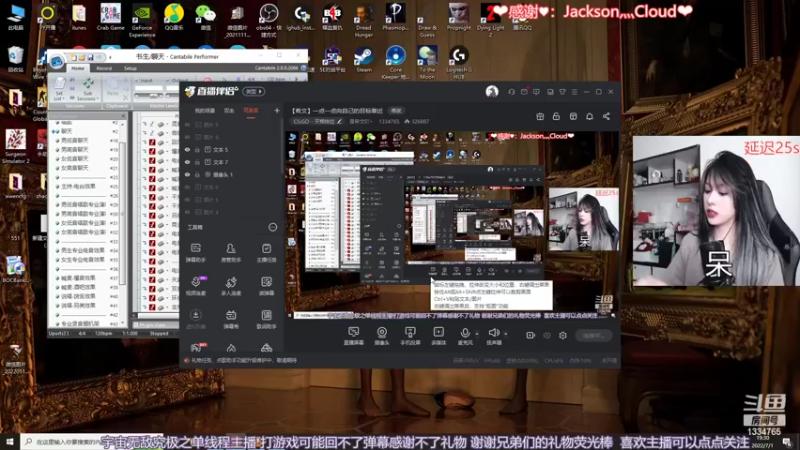The image size is (800, 450).
Task: Click the headset customer service icon
Action: coord(511,92)
